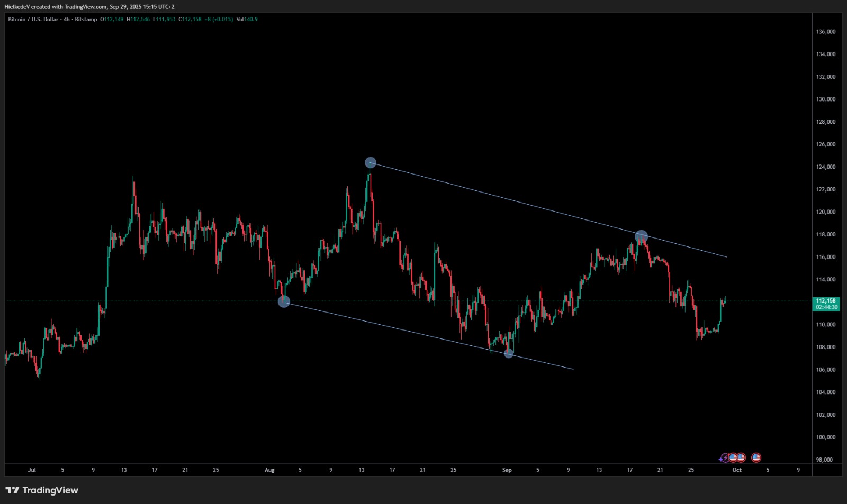Click the +8 (+0.01%) change value
This screenshot has width=847, height=504.
tap(219, 19)
